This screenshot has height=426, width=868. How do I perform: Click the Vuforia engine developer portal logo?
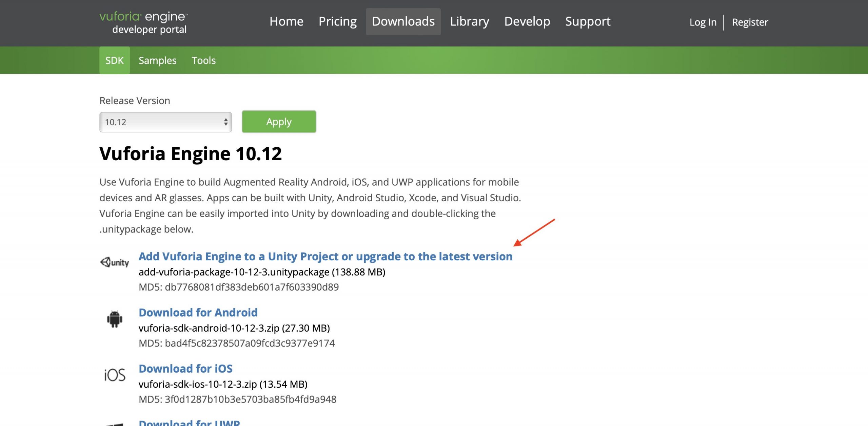(143, 23)
